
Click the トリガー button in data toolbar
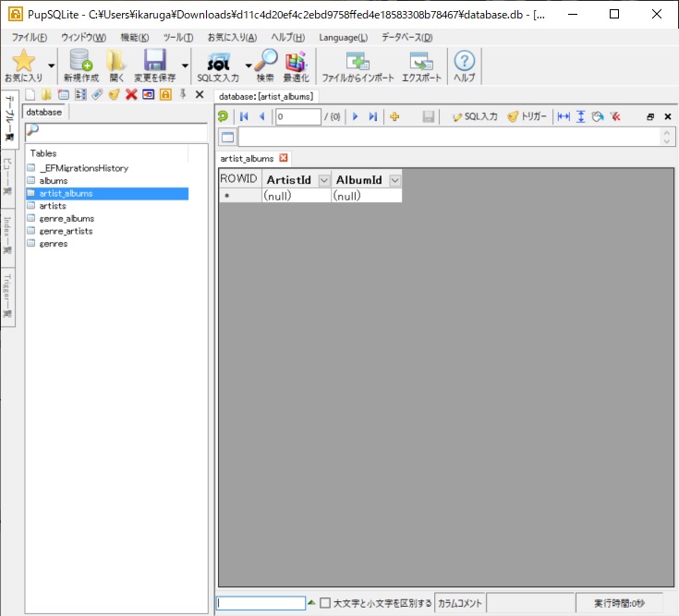pyautogui.click(x=527, y=116)
